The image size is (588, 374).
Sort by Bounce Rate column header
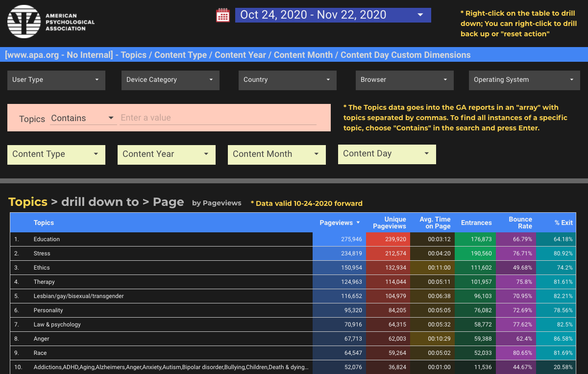tap(520, 223)
